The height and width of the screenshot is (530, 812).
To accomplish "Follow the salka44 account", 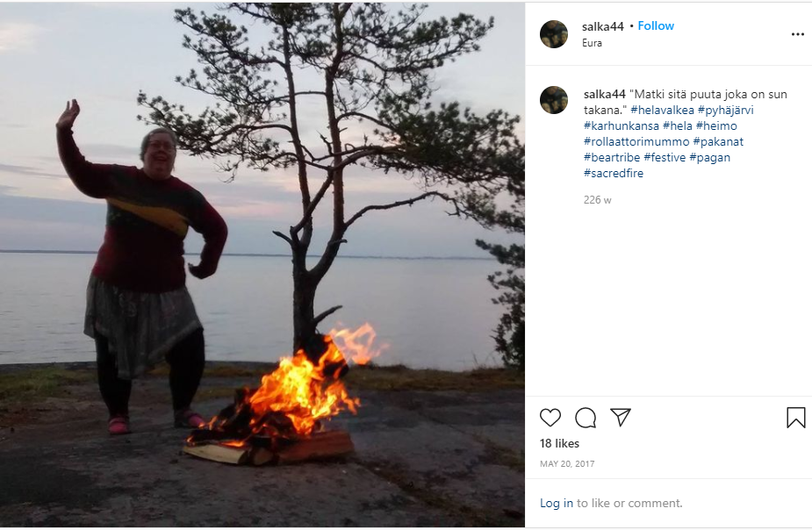I will pyautogui.click(x=656, y=25).
